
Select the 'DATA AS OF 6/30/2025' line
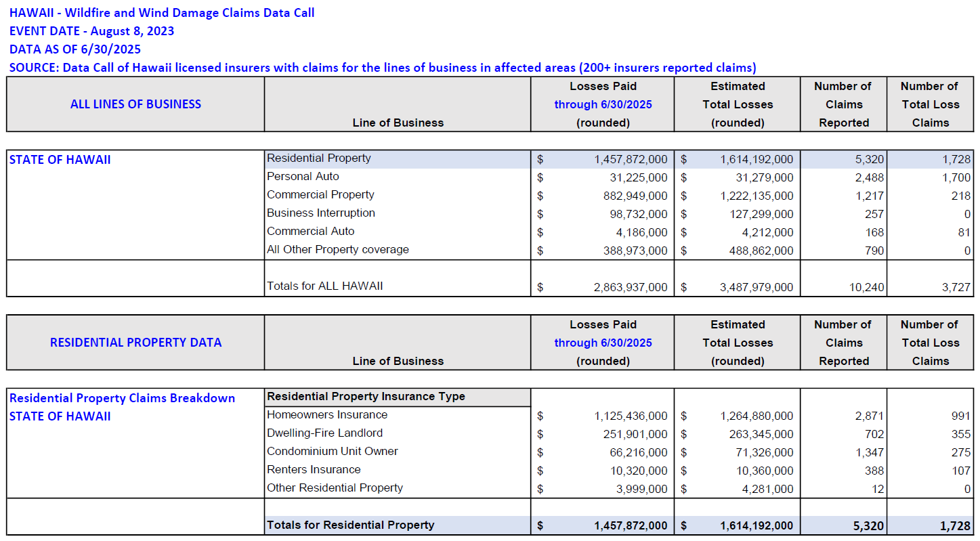[75, 49]
